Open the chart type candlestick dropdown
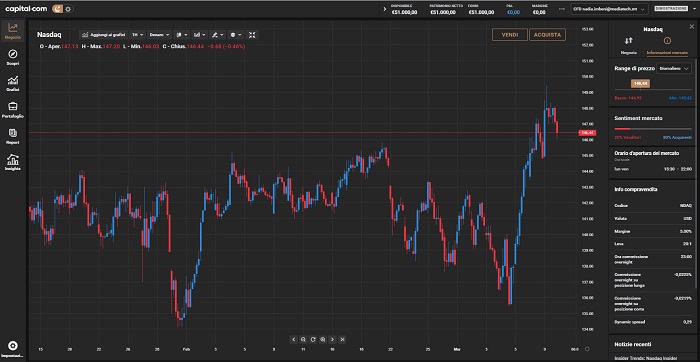This screenshot has height=362, width=700. [181, 35]
